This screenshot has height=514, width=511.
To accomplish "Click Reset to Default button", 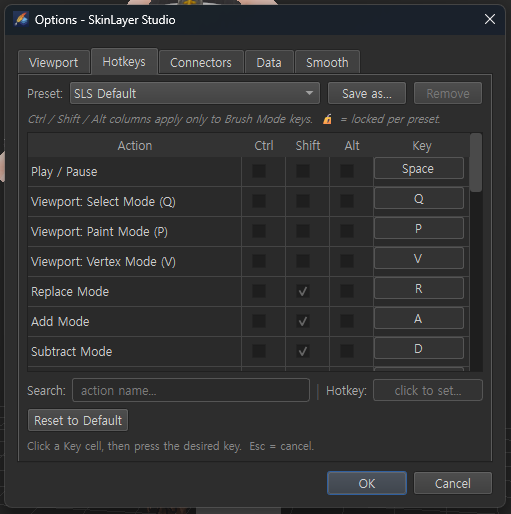I will pos(78,420).
